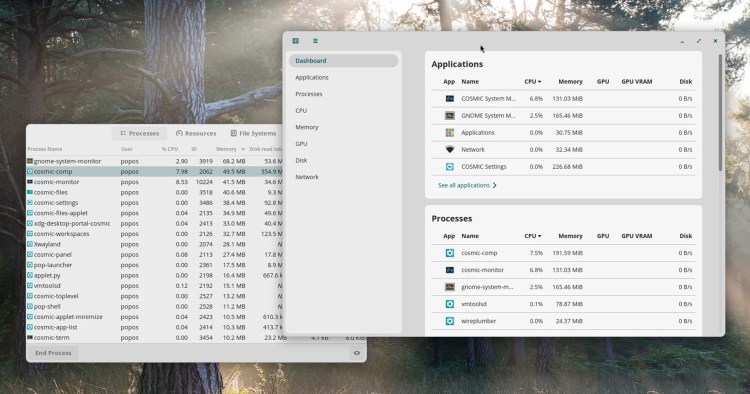
Task: Toggle the sidebar panel icon in COSMIC Monitor
Action: coord(296,41)
